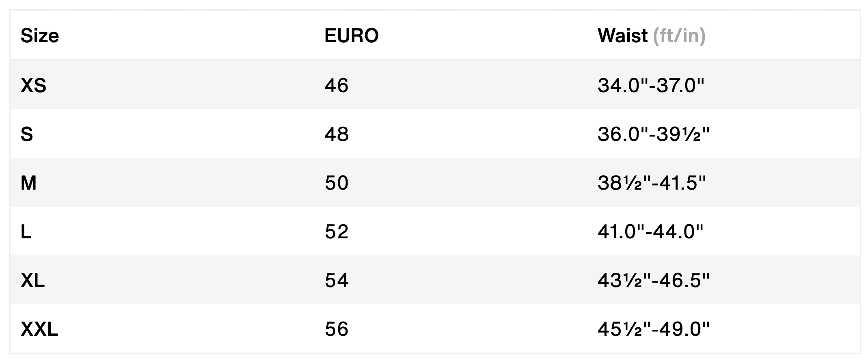Select the S size cell

[x=27, y=134]
